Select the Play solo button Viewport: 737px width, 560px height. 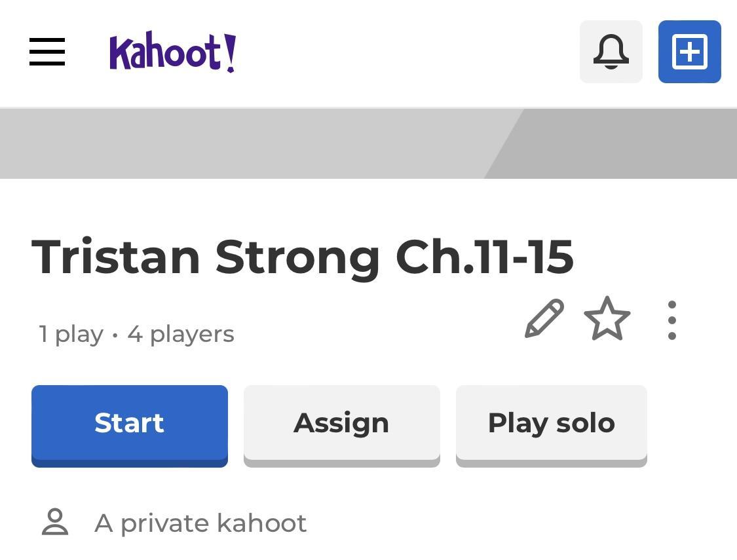tap(551, 423)
